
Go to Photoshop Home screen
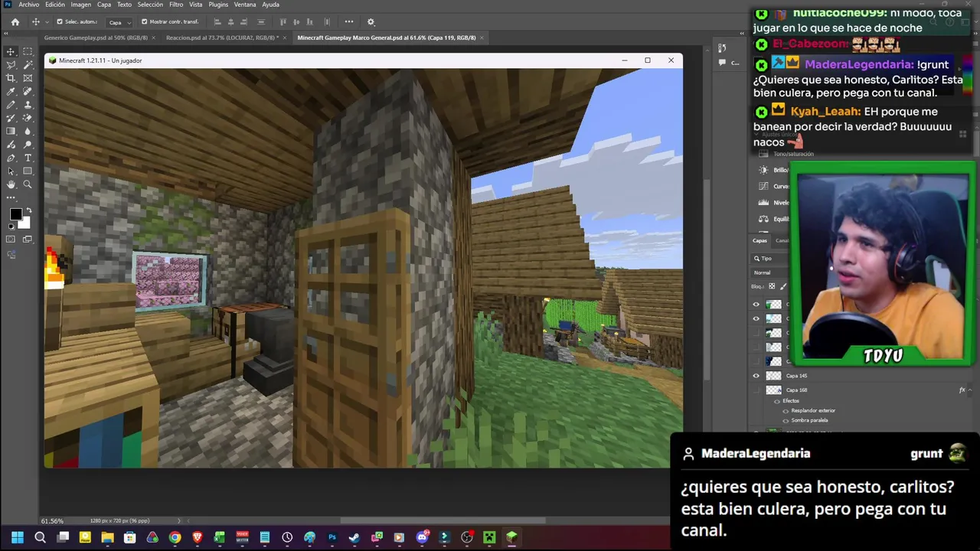[15, 21]
